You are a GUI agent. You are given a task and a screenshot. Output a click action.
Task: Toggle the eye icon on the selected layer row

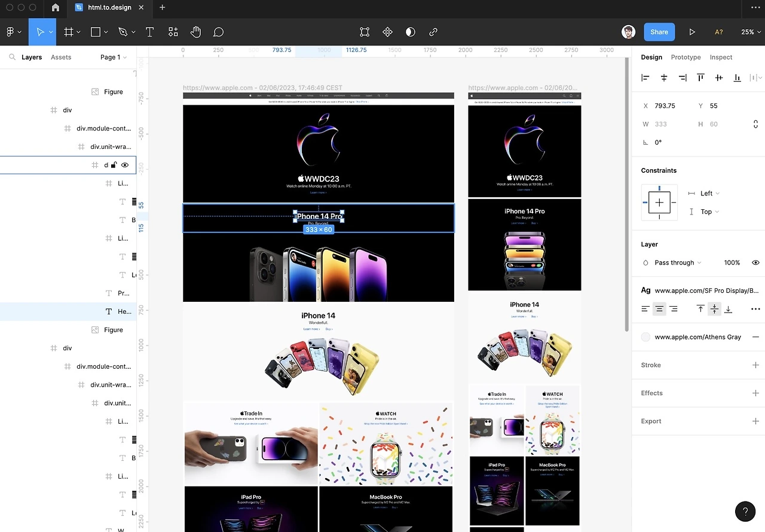pyautogui.click(x=125, y=165)
